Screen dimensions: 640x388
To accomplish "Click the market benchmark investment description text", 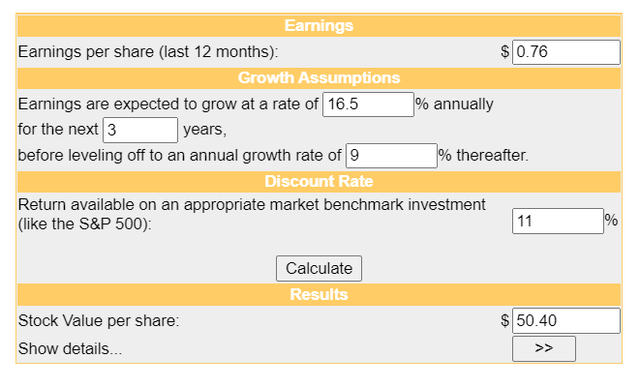I will [251, 214].
